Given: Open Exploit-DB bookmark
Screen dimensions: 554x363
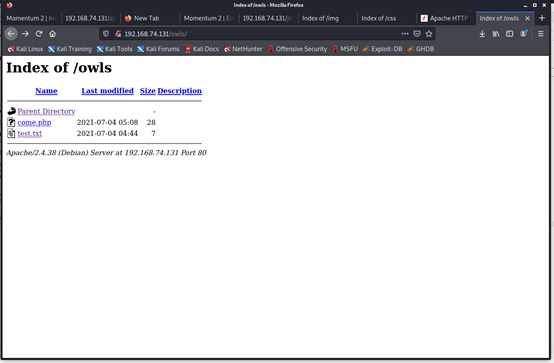Looking at the screenshot, I should tap(382, 49).
